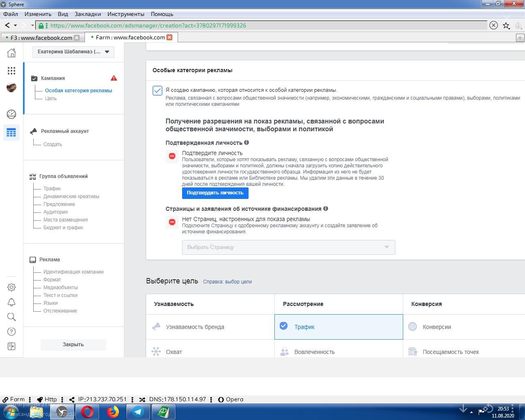Select Отслеживание in the sidebar
525x420 pixels.
tap(60, 311)
